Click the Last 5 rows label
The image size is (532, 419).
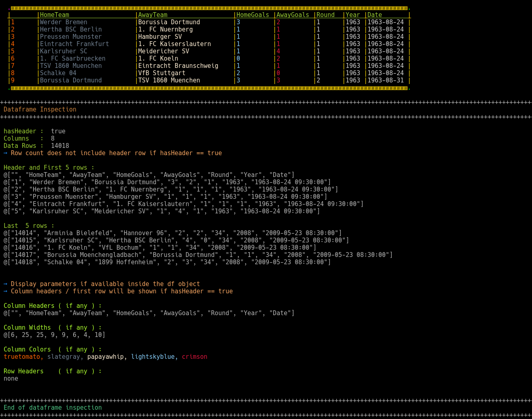pos(29,226)
